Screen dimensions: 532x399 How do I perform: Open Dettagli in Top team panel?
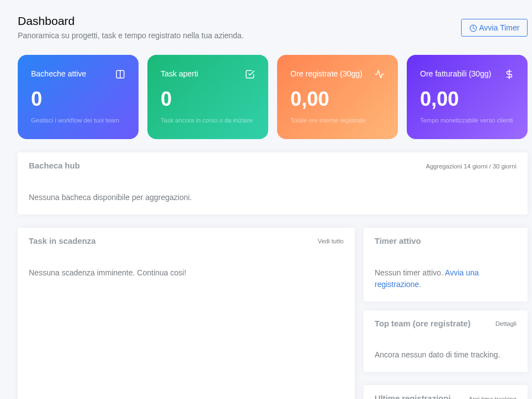tap(505, 324)
